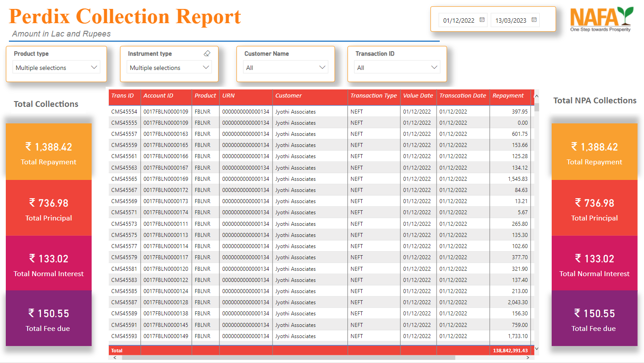Select the Total Repayment card under Total Collections

(49, 152)
